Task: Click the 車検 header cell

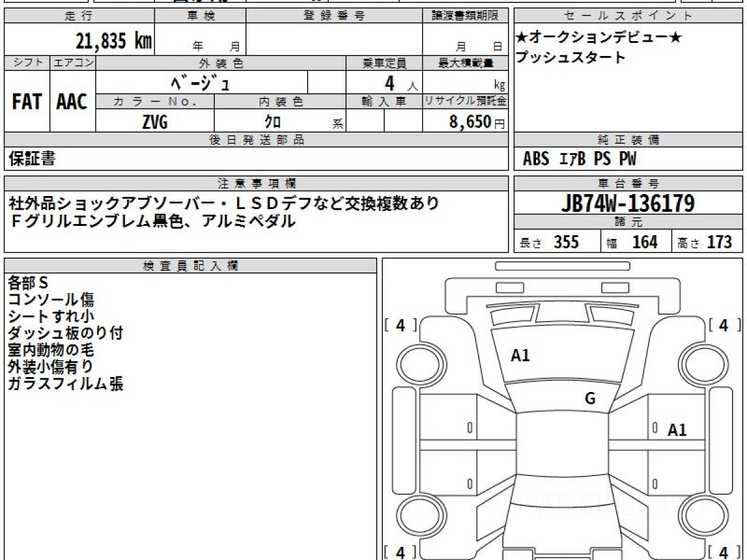Action: 200,16
